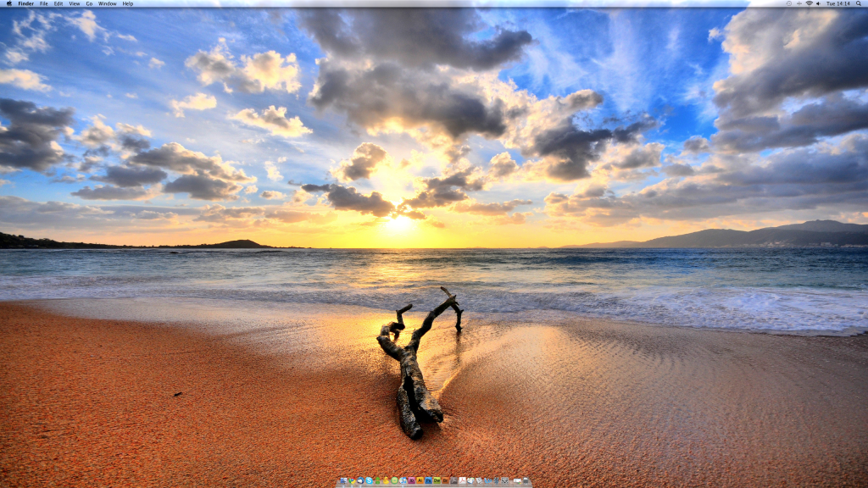Image resolution: width=868 pixels, height=488 pixels.
Task: Open Thunderbird mail in the dock
Action: pos(360,480)
